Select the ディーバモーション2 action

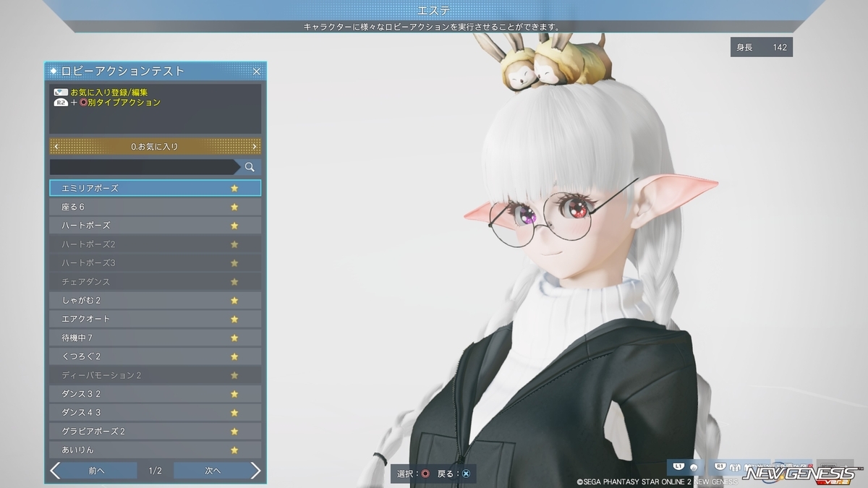click(155, 375)
